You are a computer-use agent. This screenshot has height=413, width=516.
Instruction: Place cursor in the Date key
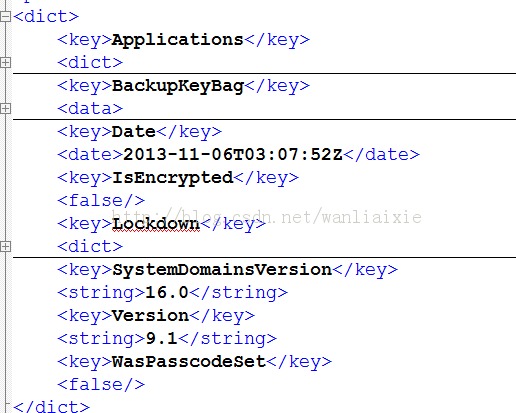coord(134,132)
